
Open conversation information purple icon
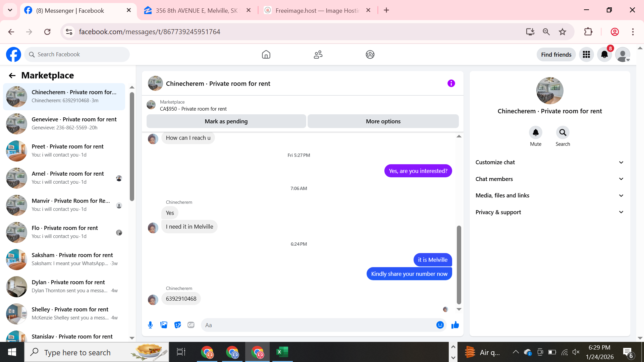(x=451, y=83)
